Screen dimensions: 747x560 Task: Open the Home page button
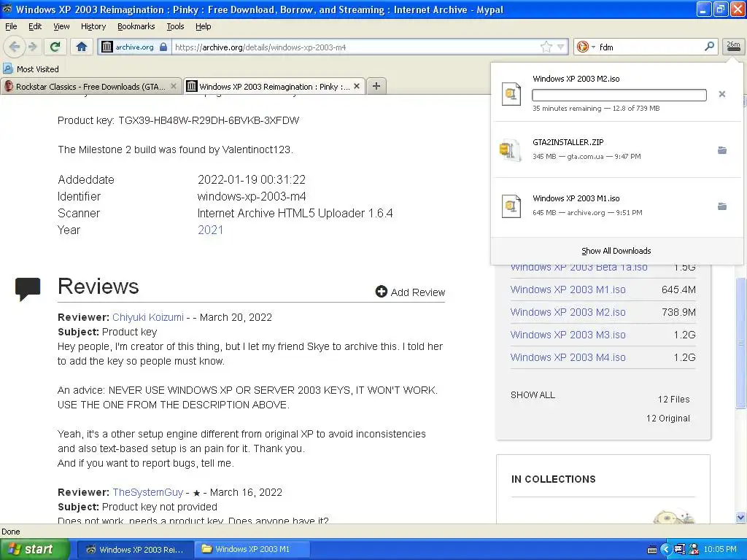[82, 47]
